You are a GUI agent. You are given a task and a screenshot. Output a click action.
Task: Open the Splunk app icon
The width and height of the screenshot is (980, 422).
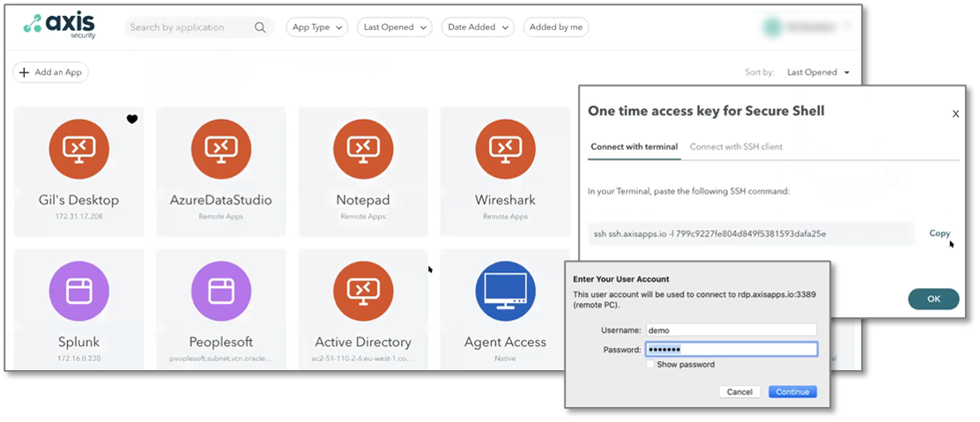coord(78,291)
